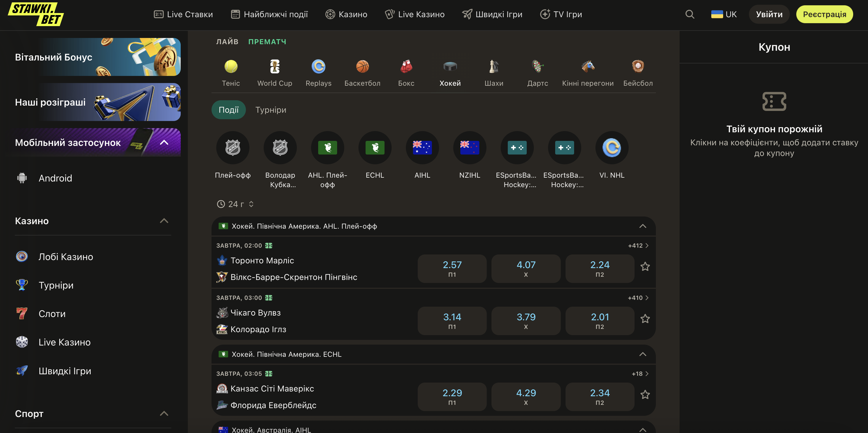
Task: Collapse the Північна Америка. ECHL group
Action: click(x=643, y=354)
